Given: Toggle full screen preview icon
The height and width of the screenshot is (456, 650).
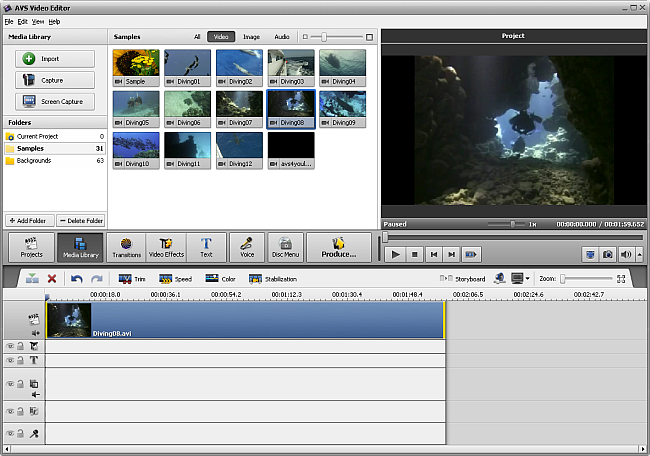Looking at the screenshot, I should click(590, 254).
